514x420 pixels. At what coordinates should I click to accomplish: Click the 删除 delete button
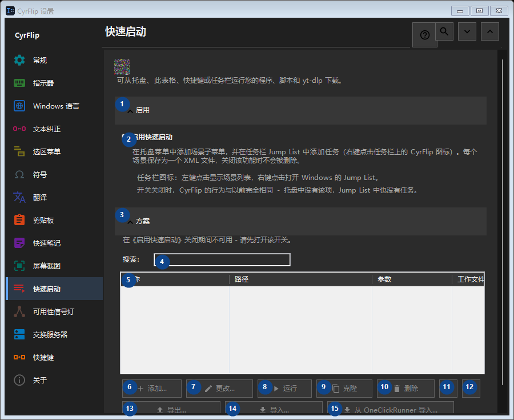coord(406,389)
